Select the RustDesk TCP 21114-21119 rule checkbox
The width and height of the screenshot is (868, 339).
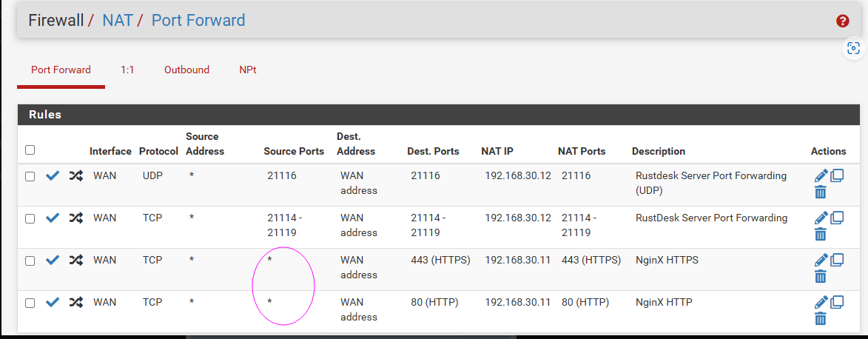pyautogui.click(x=30, y=219)
